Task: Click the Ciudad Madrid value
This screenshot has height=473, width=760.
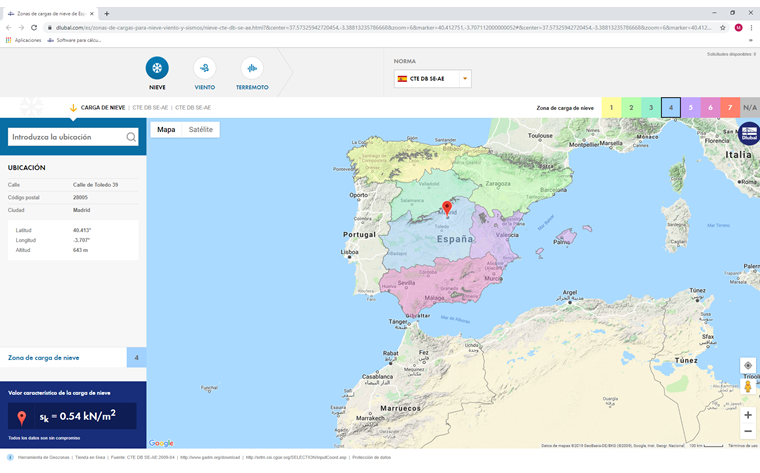Action: [81, 210]
